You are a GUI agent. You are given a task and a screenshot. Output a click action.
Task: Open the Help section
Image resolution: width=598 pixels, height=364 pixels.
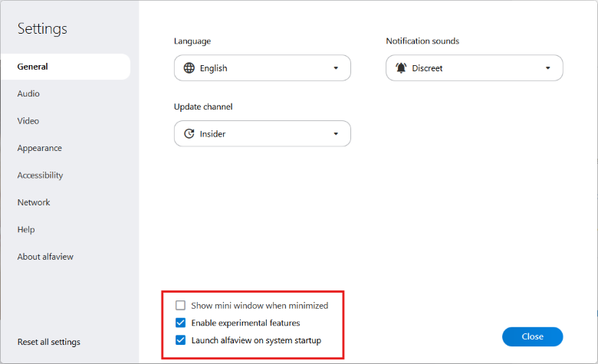[26, 230]
